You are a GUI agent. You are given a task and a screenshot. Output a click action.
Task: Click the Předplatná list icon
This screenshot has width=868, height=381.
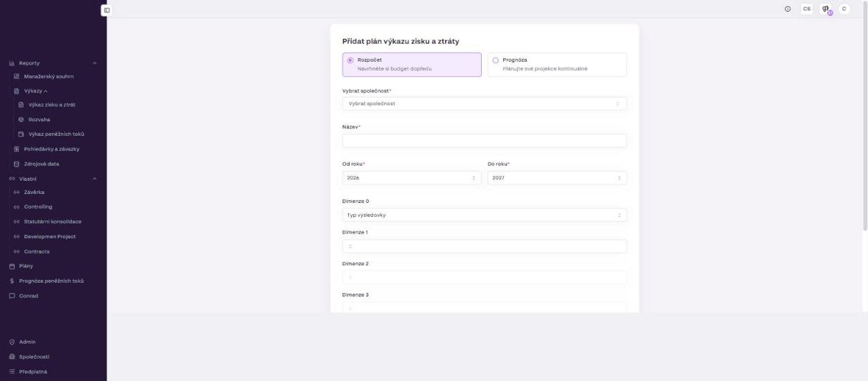coord(12,371)
